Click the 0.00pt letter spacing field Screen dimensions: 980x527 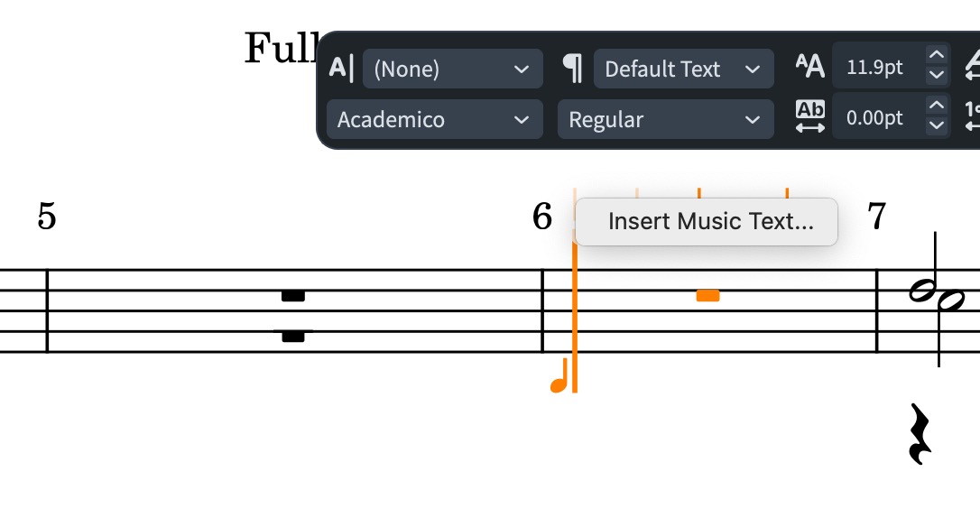click(x=878, y=117)
